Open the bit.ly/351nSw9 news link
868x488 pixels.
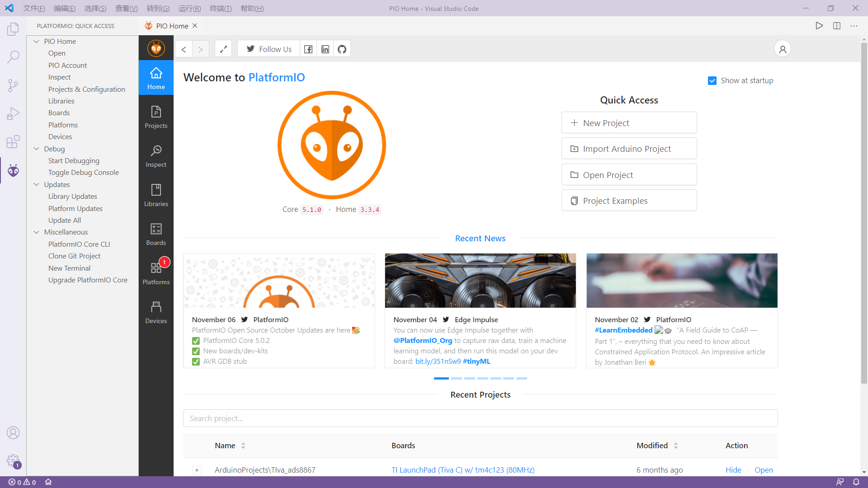click(x=438, y=361)
